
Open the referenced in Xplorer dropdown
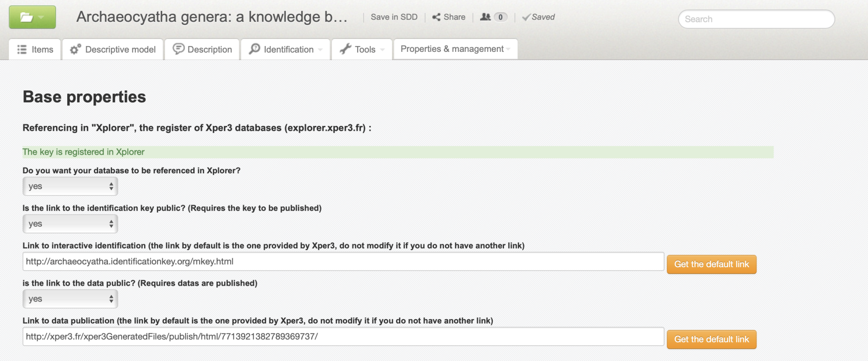[70, 186]
